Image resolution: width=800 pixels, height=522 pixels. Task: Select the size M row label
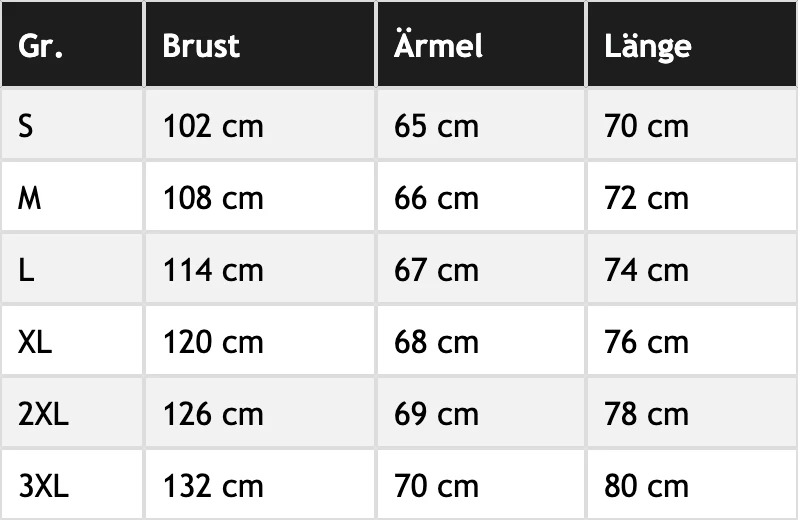[30, 198]
